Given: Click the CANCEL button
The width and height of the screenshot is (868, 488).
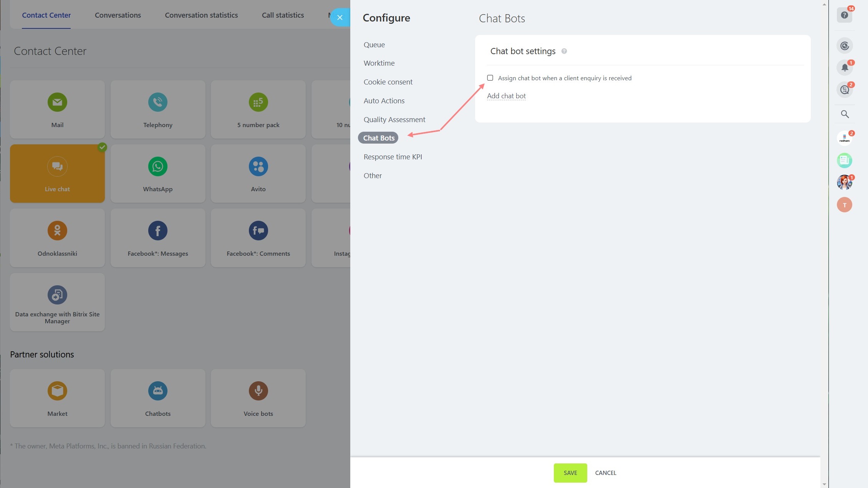Looking at the screenshot, I should pyautogui.click(x=605, y=473).
